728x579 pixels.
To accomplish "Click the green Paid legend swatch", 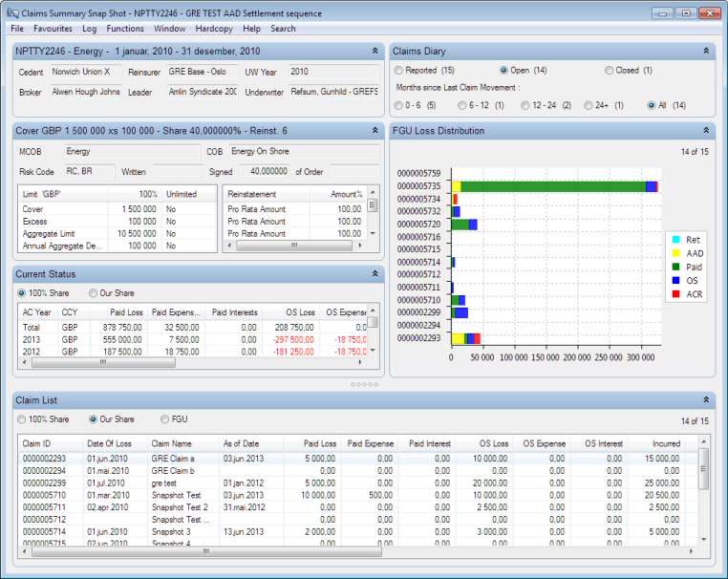I will pos(676,267).
